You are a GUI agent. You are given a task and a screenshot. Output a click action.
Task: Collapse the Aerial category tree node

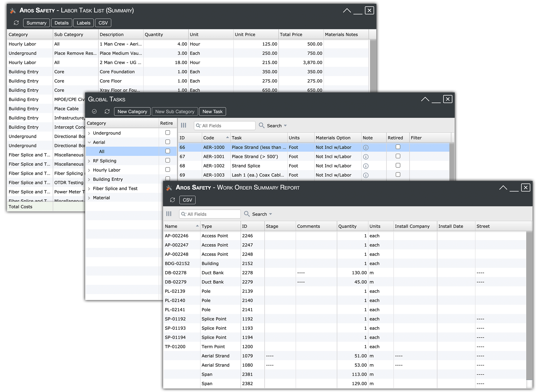[x=89, y=142]
